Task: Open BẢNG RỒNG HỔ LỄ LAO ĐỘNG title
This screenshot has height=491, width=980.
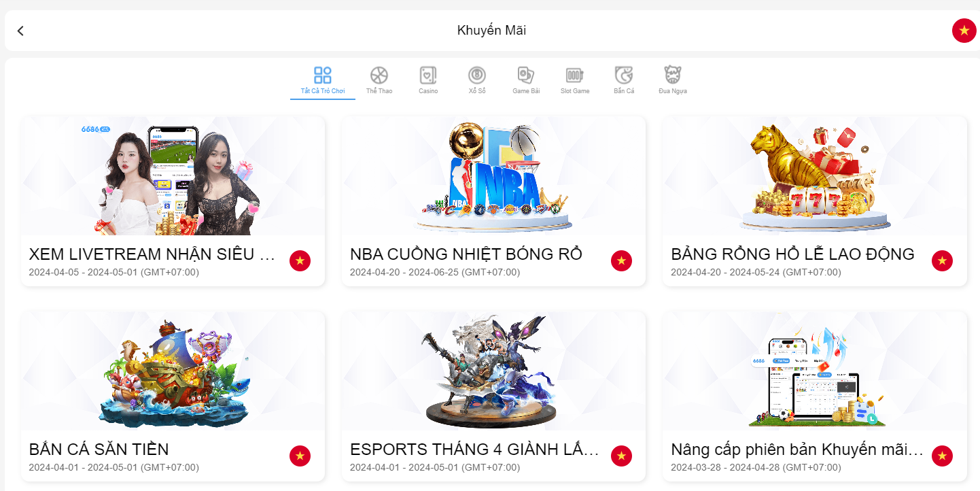Action: pyautogui.click(x=792, y=254)
